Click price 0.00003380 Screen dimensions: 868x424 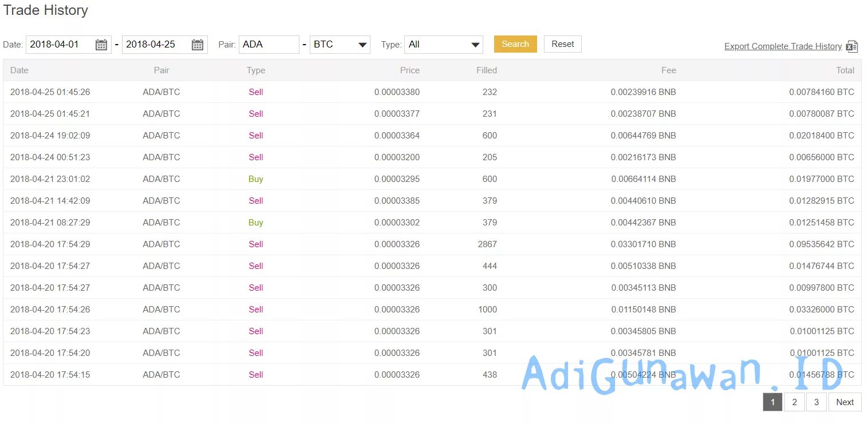(x=397, y=92)
